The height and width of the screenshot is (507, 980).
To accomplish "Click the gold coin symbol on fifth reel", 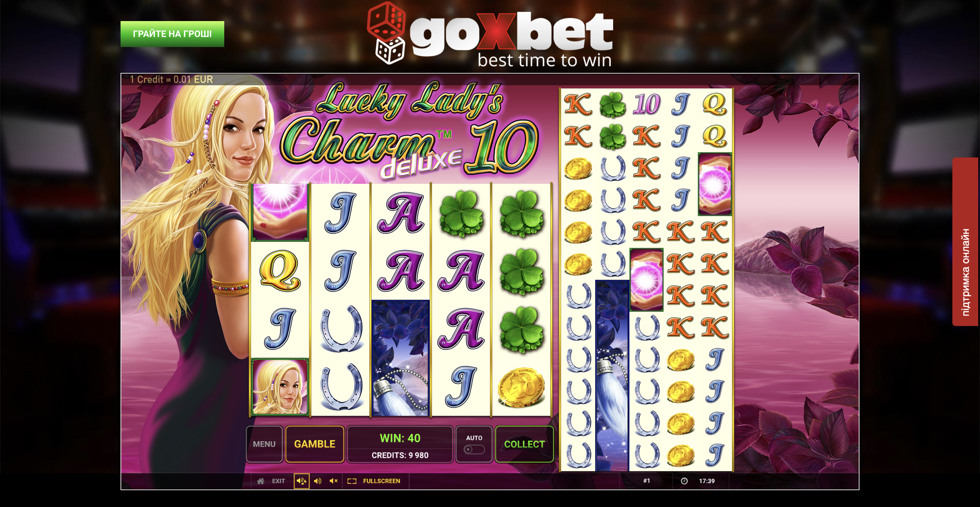I will 521,387.
